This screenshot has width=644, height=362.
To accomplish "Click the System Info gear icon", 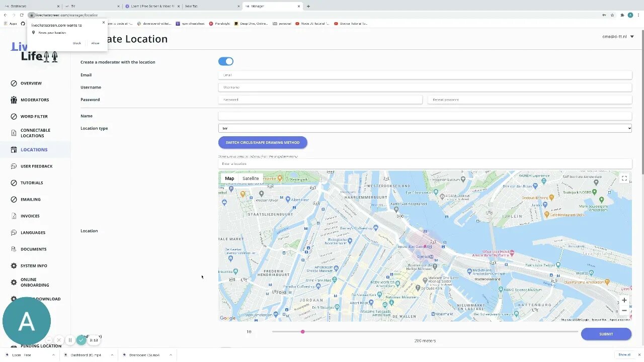I will [x=14, y=266].
